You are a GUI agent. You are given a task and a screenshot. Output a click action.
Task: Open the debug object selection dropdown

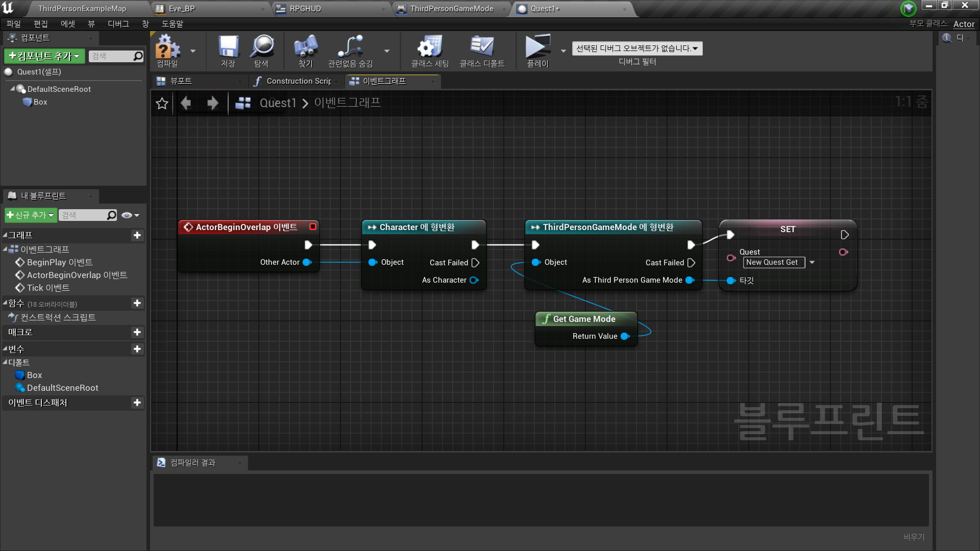[637, 48]
